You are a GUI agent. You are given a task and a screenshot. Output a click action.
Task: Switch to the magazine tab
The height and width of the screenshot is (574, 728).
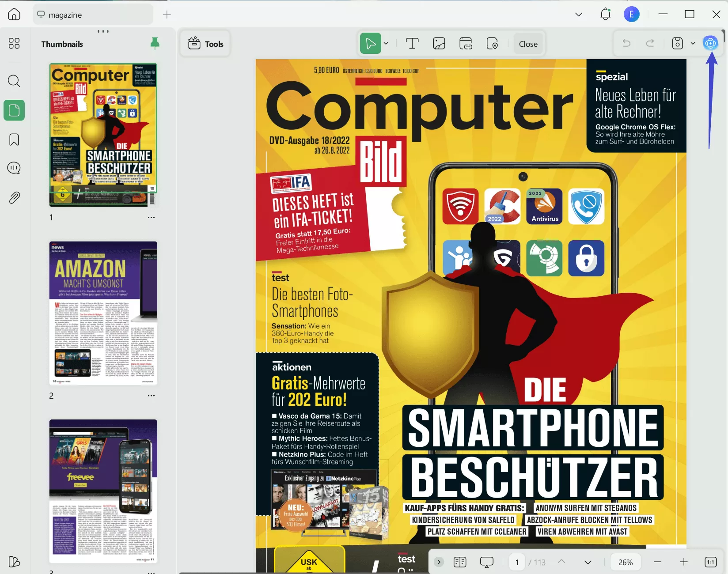(x=93, y=15)
